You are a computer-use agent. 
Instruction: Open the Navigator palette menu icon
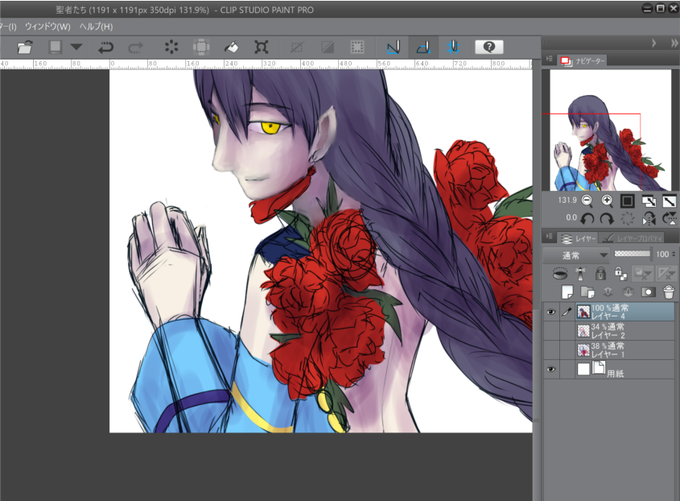(549, 59)
